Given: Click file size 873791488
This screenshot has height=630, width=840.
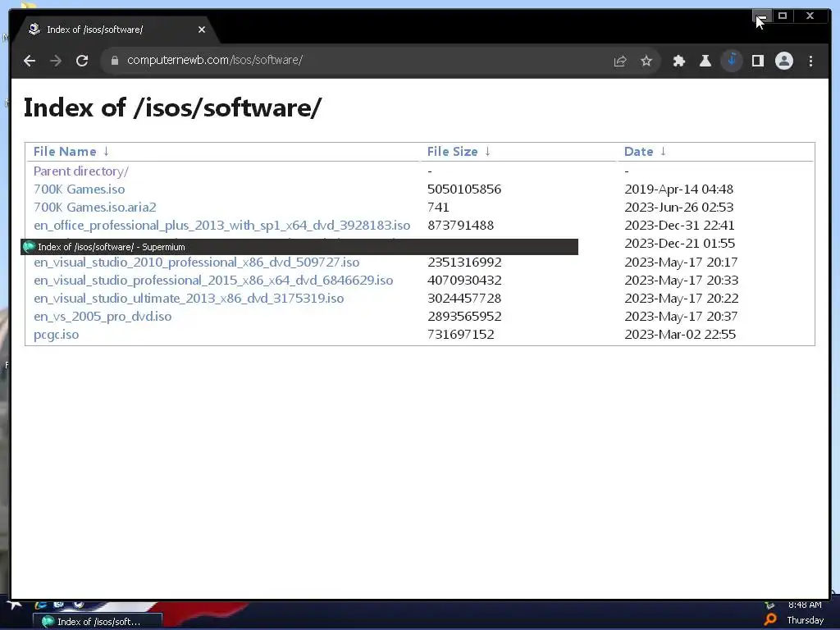Looking at the screenshot, I should pyautogui.click(x=461, y=226).
